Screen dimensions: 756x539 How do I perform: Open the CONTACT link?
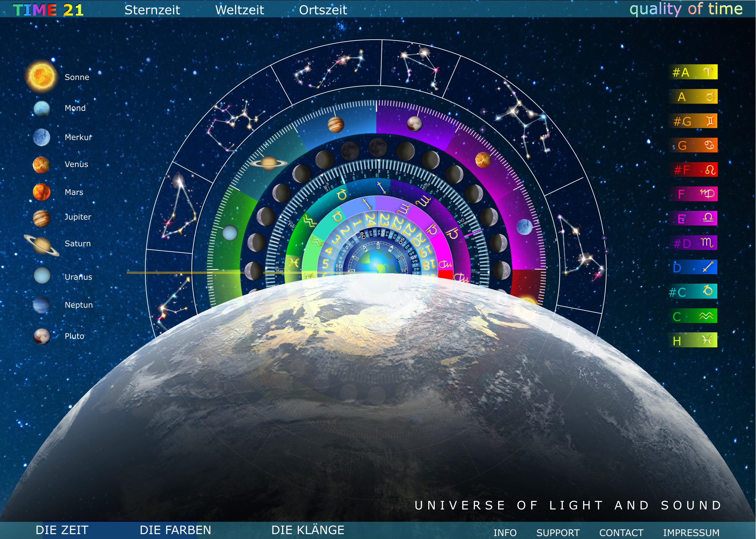click(x=621, y=533)
